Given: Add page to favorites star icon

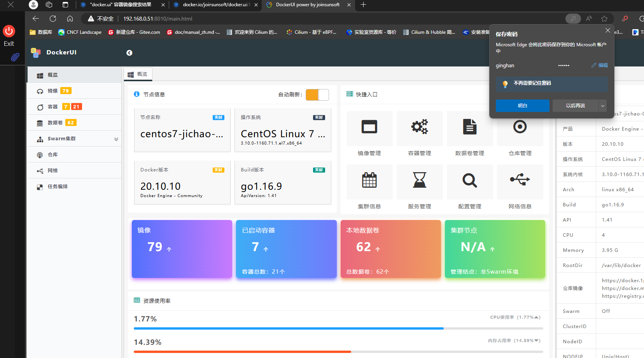Looking at the screenshot, I should point(604,19).
